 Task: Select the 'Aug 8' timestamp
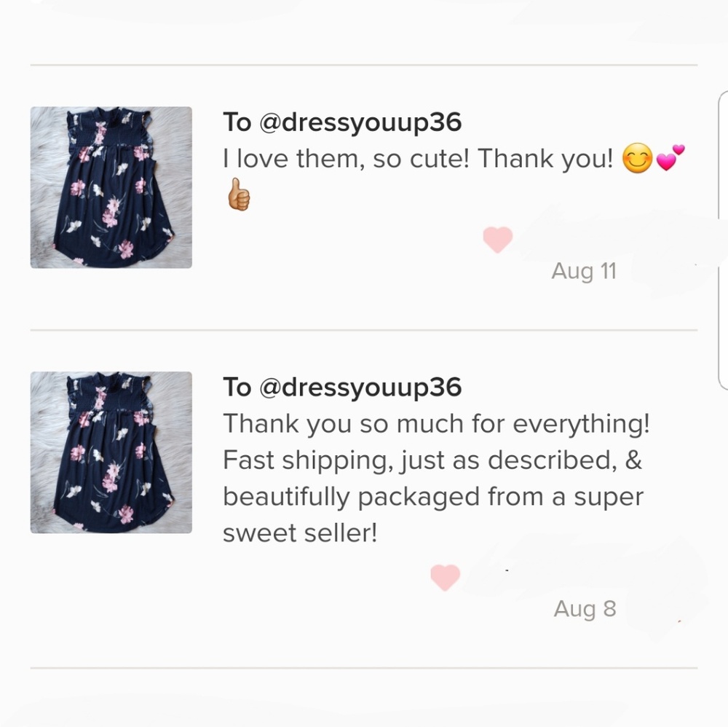point(584,609)
